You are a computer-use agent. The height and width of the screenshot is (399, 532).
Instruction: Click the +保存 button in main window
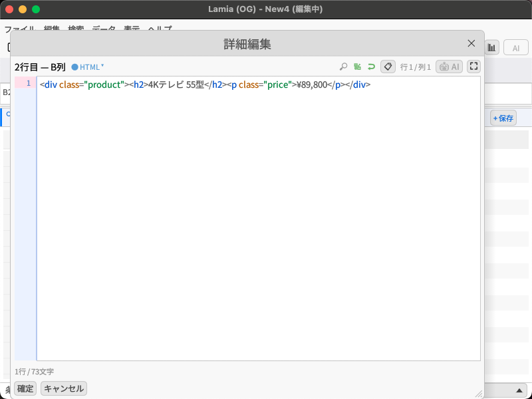[503, 118]
